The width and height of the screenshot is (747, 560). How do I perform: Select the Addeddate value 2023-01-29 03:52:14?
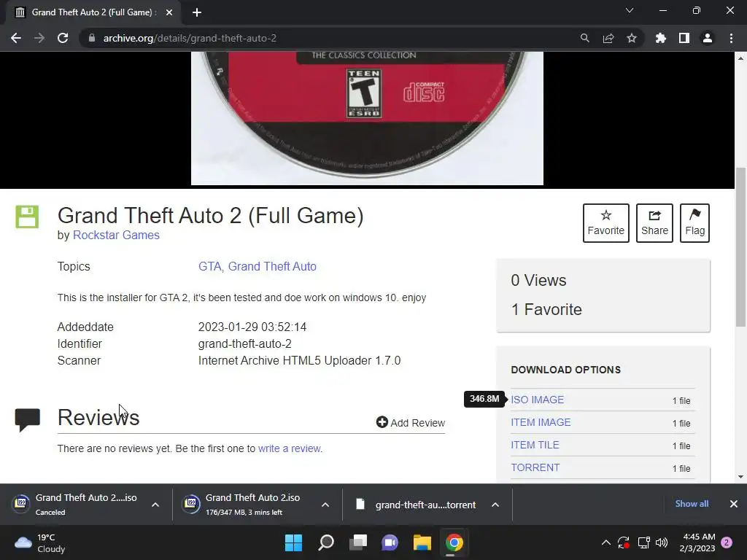coord(252,327)
